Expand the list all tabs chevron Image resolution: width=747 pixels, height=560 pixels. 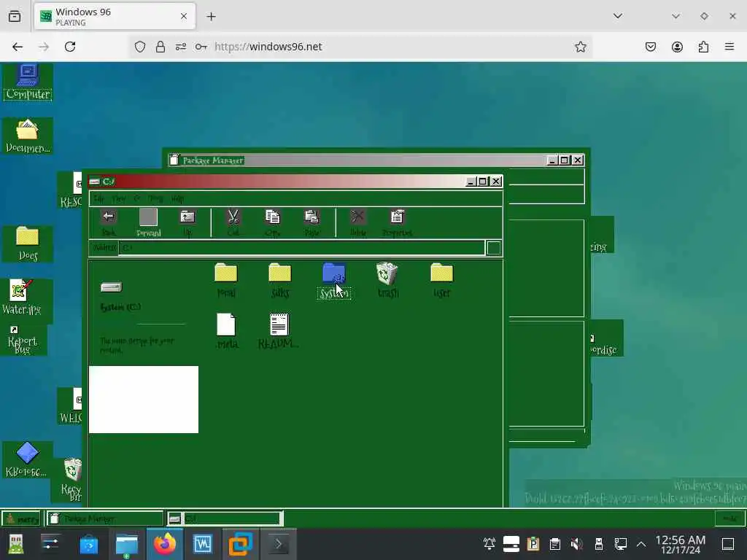618,16
